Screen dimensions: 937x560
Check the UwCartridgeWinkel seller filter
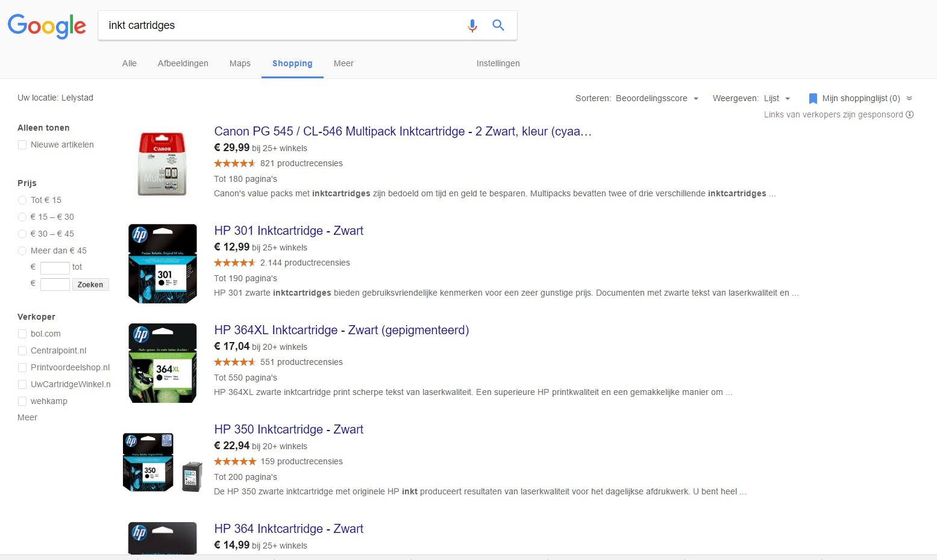pyautogui.click(x=22, y=385)
